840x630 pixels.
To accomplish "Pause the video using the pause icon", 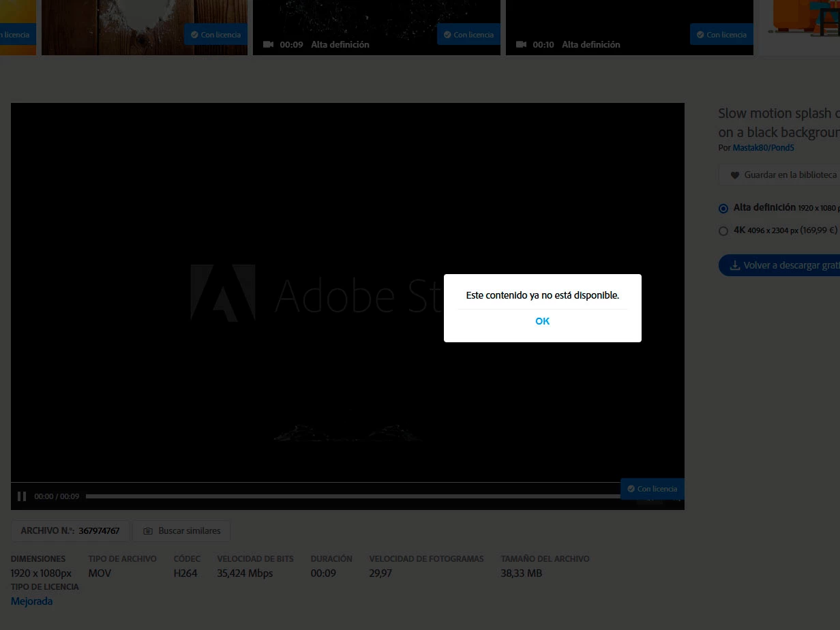I will (22, 496).
